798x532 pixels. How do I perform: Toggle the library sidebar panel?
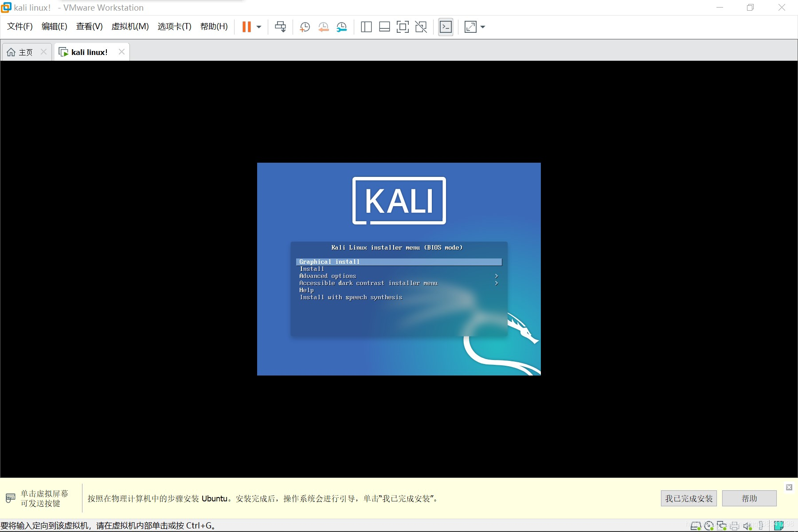(366, 27)
